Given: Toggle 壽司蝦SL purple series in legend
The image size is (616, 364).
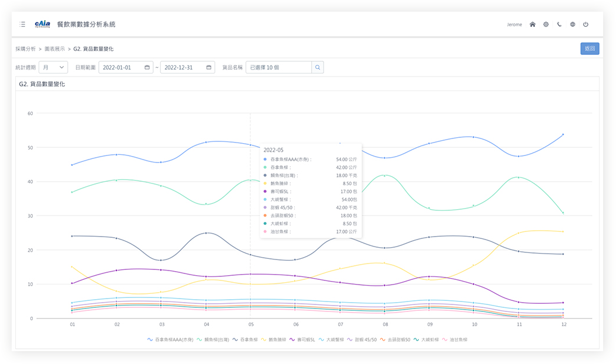Looking at the screenshot, I should [302, 339].
